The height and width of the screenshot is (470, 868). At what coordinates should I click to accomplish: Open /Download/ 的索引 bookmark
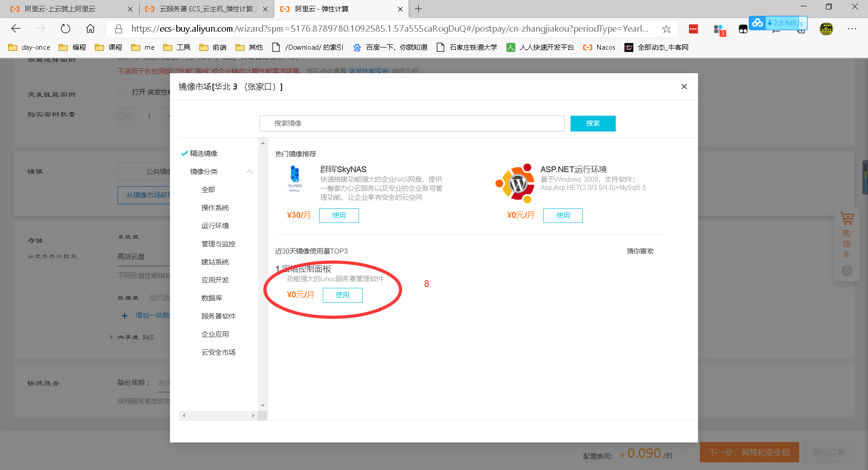307,47
